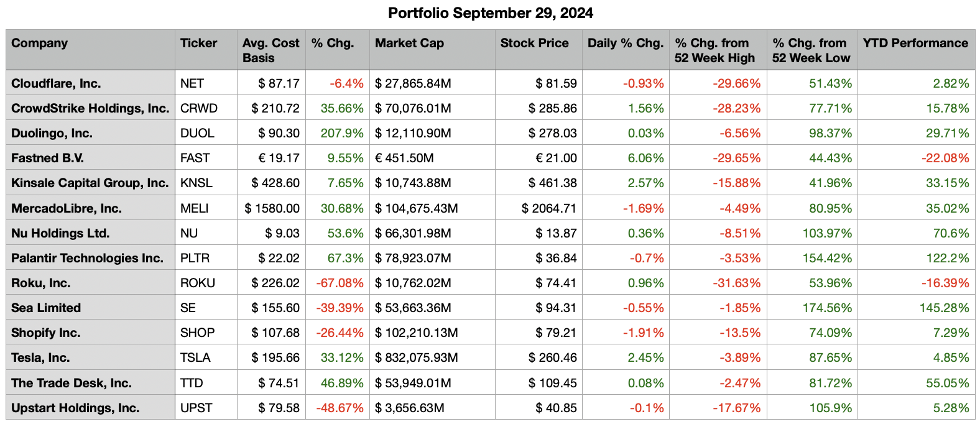Click Duolingo's 207.9% change cell

pos(341,133)
